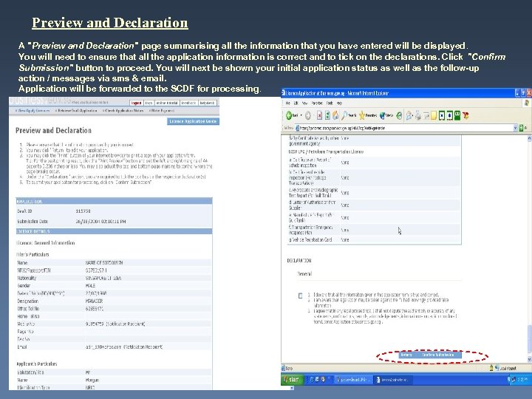Click the solid green toolbar icon
Viewport: 532px width, 399px height.
click(x=457, y=116)
